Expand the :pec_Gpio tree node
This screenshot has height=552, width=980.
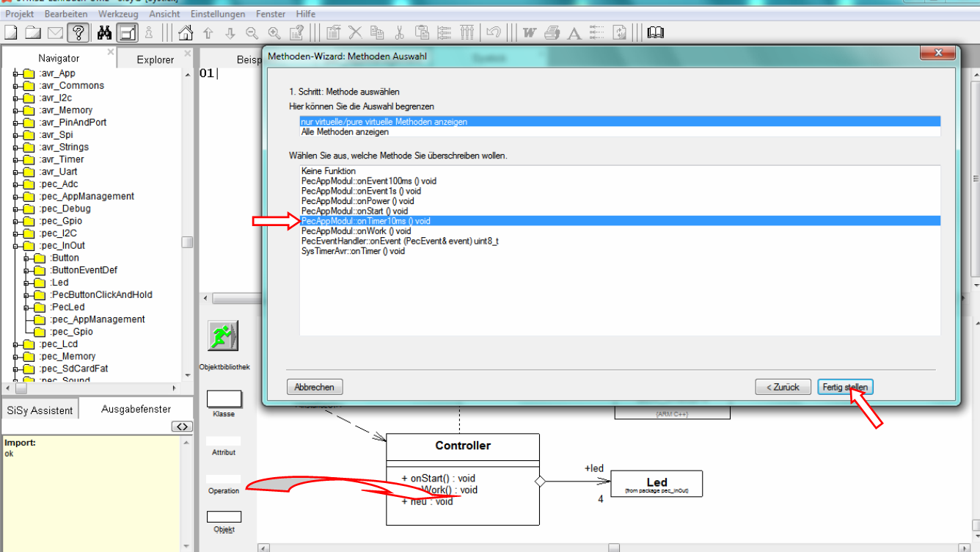(x=15, y=221)
